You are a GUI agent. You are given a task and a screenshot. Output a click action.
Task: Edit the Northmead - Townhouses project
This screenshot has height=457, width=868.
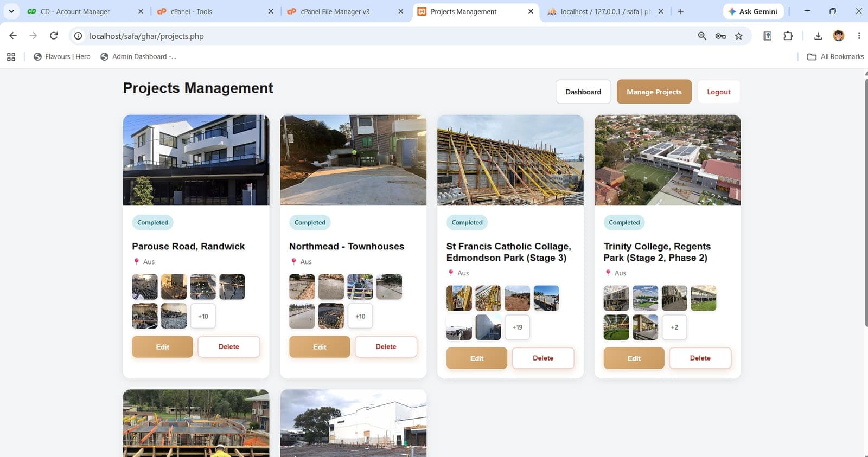coord(320,347)
